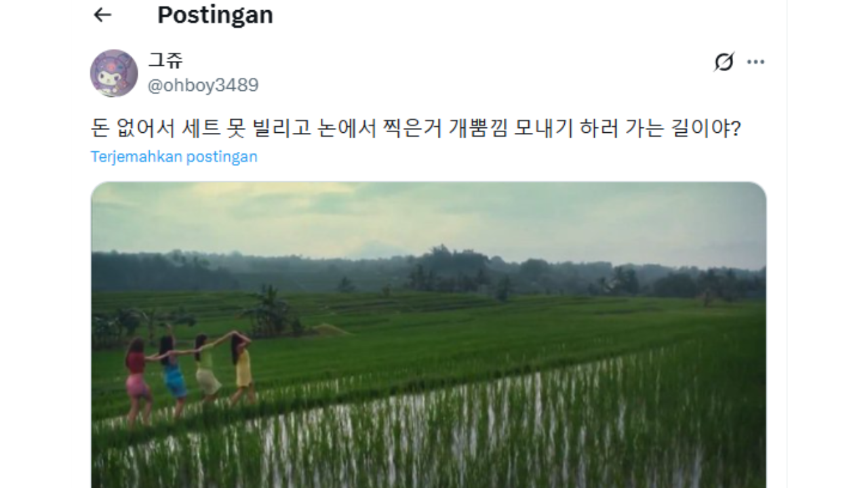Open the three-dot more options menu
The height and width of the screenshot is (488, 868).
(x=755, y=62)
